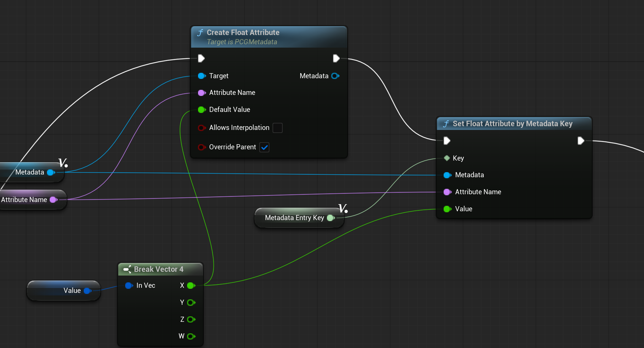Click execution output pin of Create Float Attribute
Viewport: 644px width, 348px height.
coord(336,59)
